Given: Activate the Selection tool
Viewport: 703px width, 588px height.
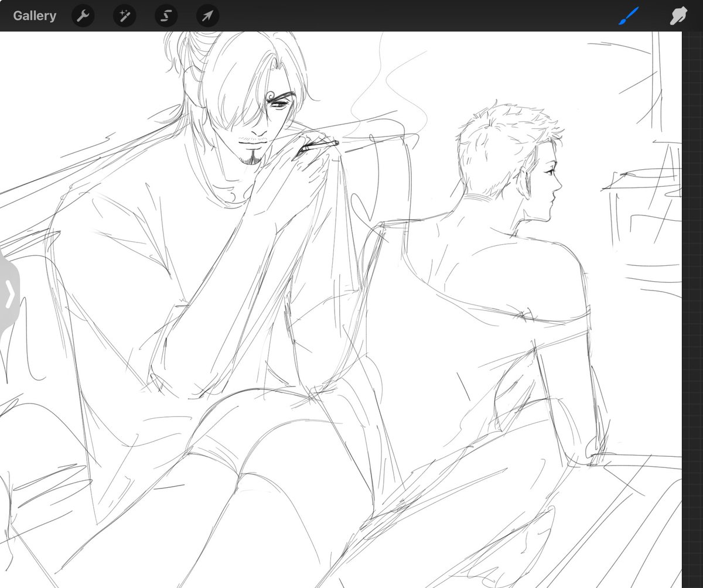Looking at the screenshot, I should 166,16.
